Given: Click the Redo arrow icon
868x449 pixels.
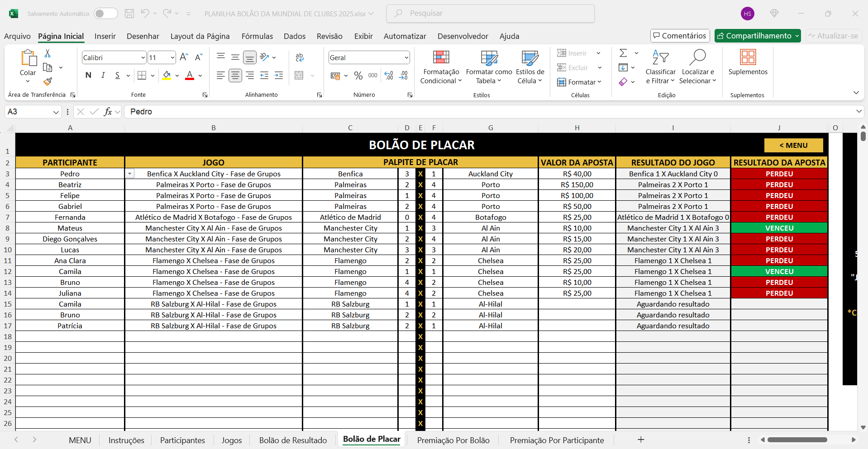Looking at the screenshot, I should tap(167, 13).
